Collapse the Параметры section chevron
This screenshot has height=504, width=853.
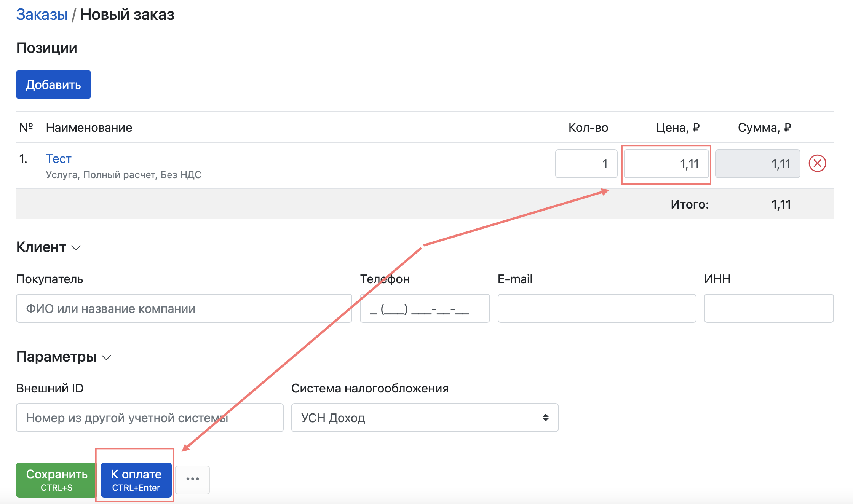(107, 358)
